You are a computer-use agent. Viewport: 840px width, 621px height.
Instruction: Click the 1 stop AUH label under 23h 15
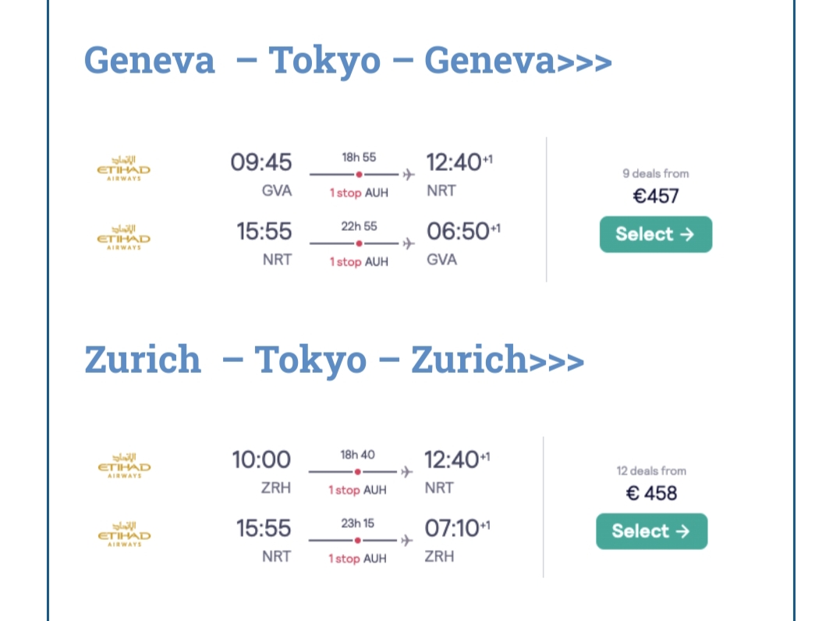tap(357, 559)
